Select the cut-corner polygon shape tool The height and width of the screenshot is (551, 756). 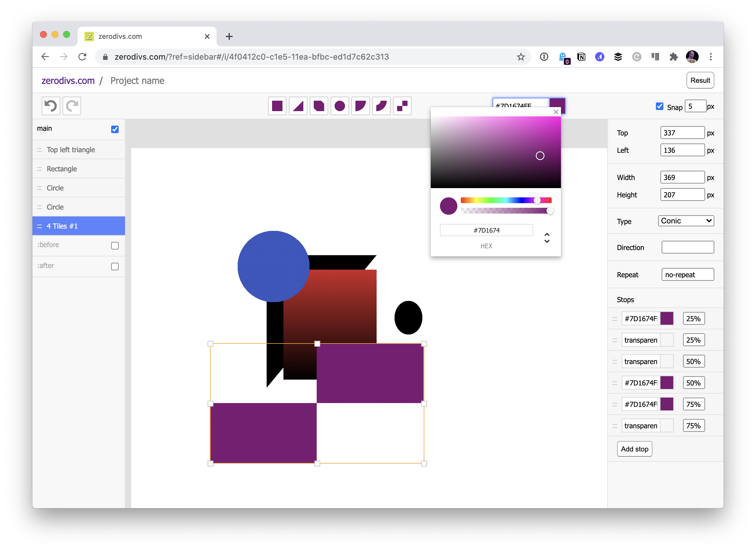point(319,106)
